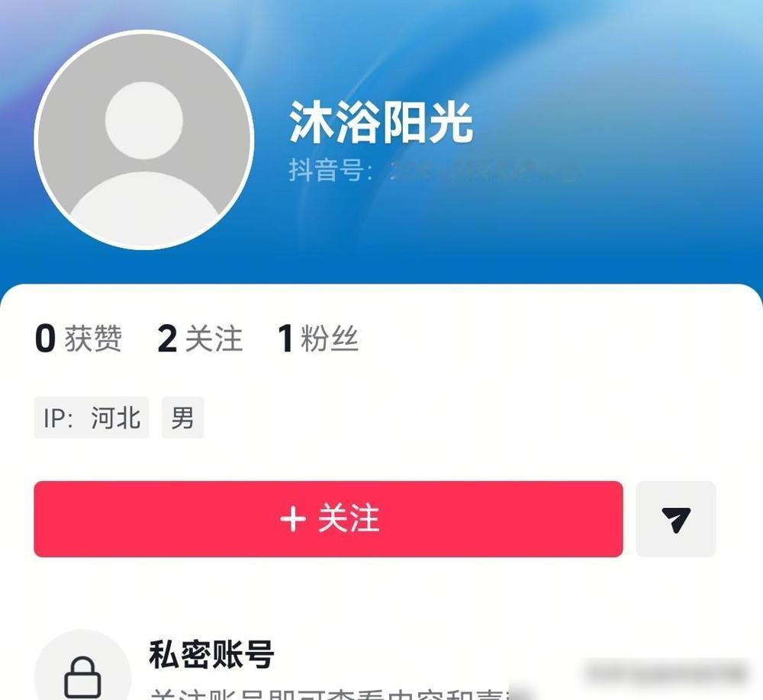763x700 pixels.
Task: Click the head silhouette inside the avatar
Action: tap(144, 120)
